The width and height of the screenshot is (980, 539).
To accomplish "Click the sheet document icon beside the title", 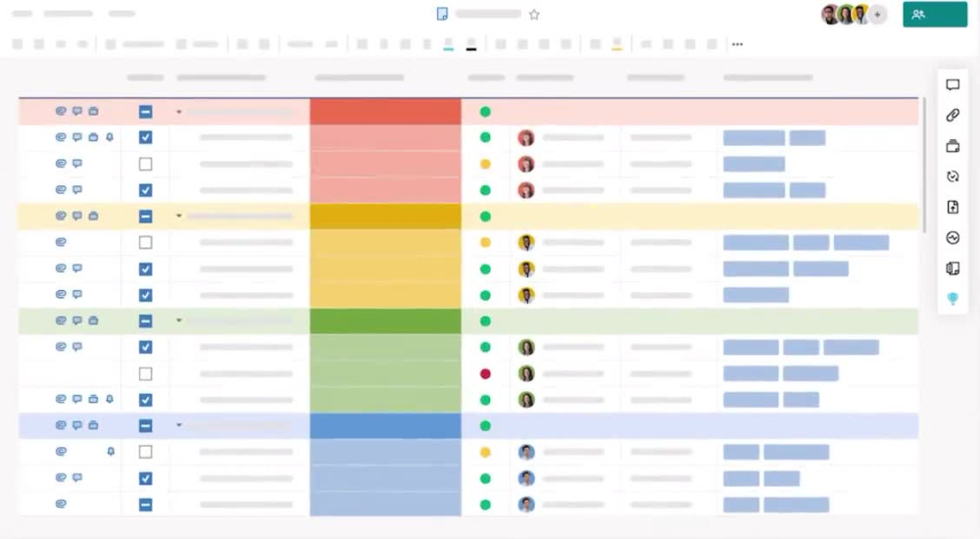I will click(442, 14).
